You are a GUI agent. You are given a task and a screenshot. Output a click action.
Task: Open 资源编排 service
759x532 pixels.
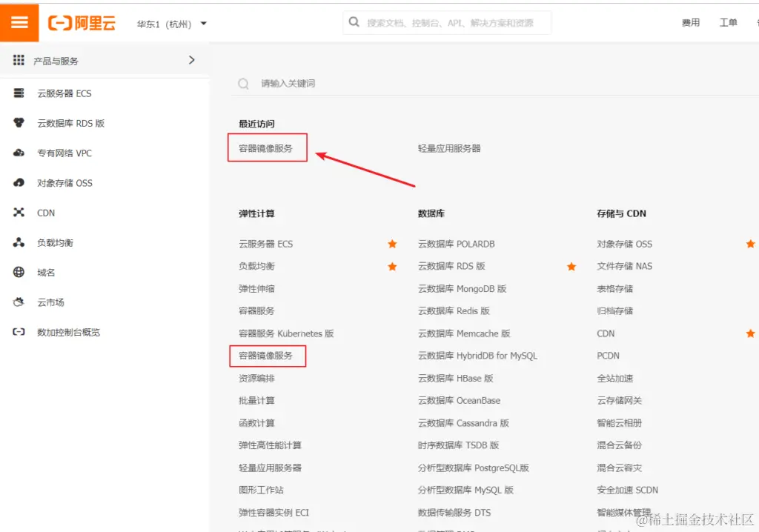(256, 378)
